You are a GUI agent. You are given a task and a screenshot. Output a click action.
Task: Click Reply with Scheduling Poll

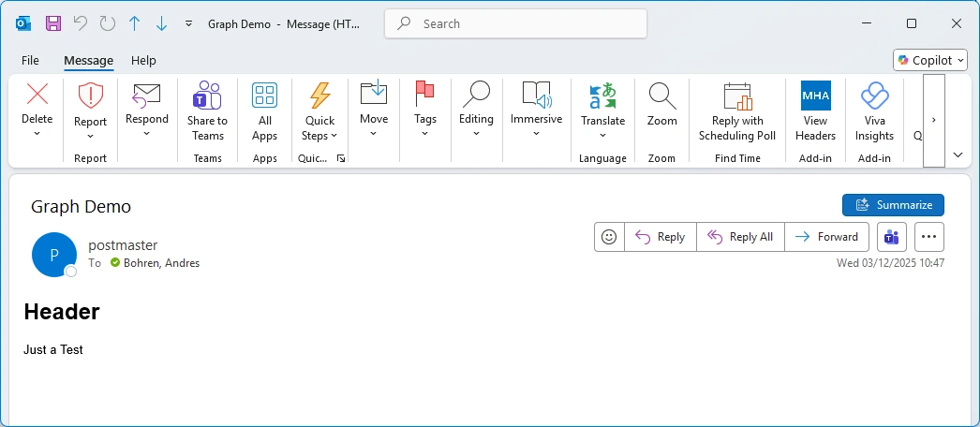tap(737, 110)
